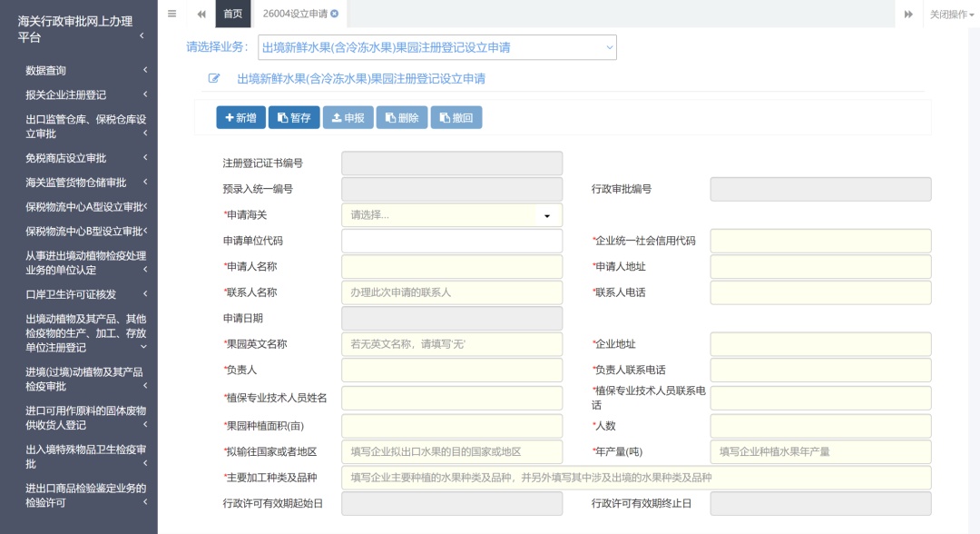980x534 pixels.
Task: Open the 申请海关 customs selection dropdown
Action: coord(451,215)
